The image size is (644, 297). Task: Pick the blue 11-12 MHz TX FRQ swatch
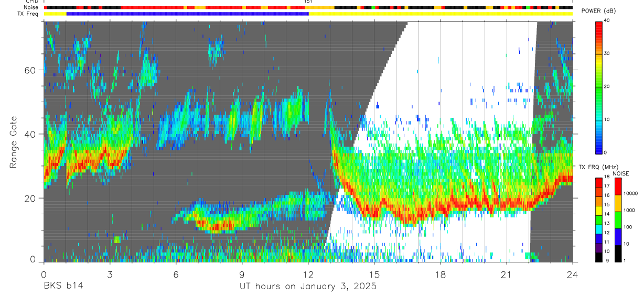599,238
